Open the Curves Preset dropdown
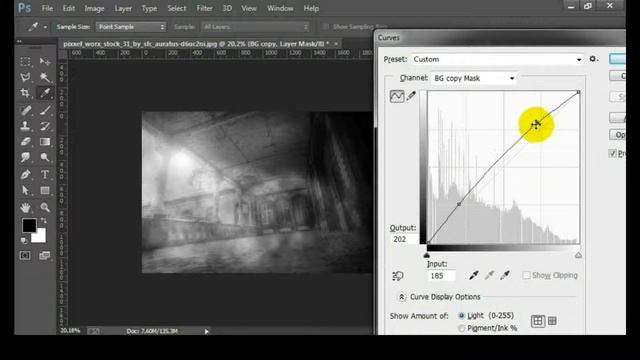640x360 pixels. (x=497, y=60)
